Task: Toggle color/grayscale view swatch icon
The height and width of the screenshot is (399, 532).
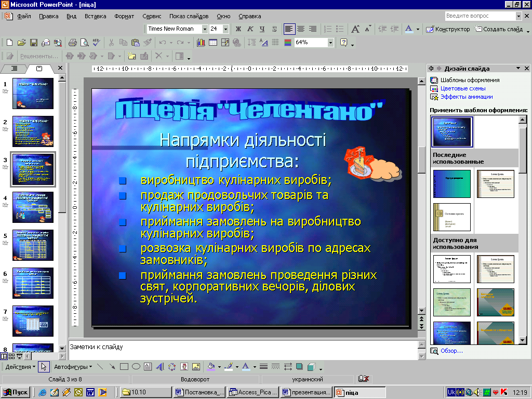Action: 288,43
